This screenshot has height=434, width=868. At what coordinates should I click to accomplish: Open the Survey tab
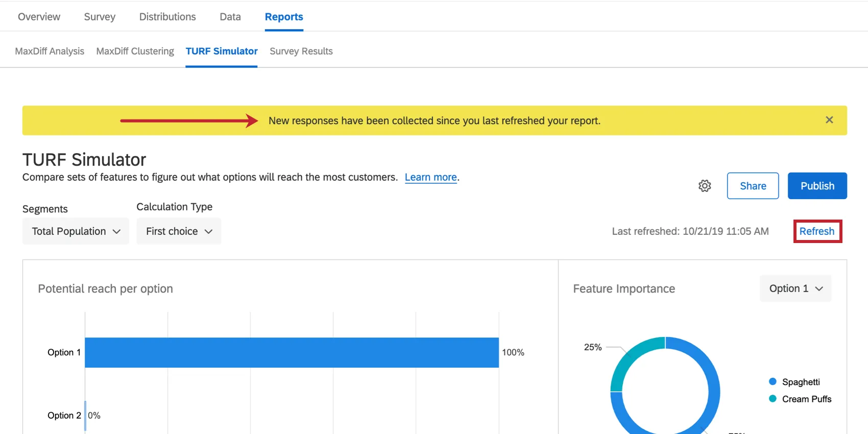[x=100, y=17]
